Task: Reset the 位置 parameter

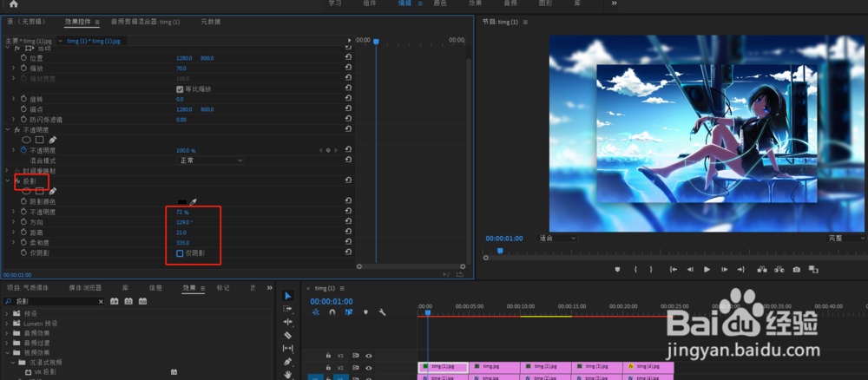Action: click(348, 57)
